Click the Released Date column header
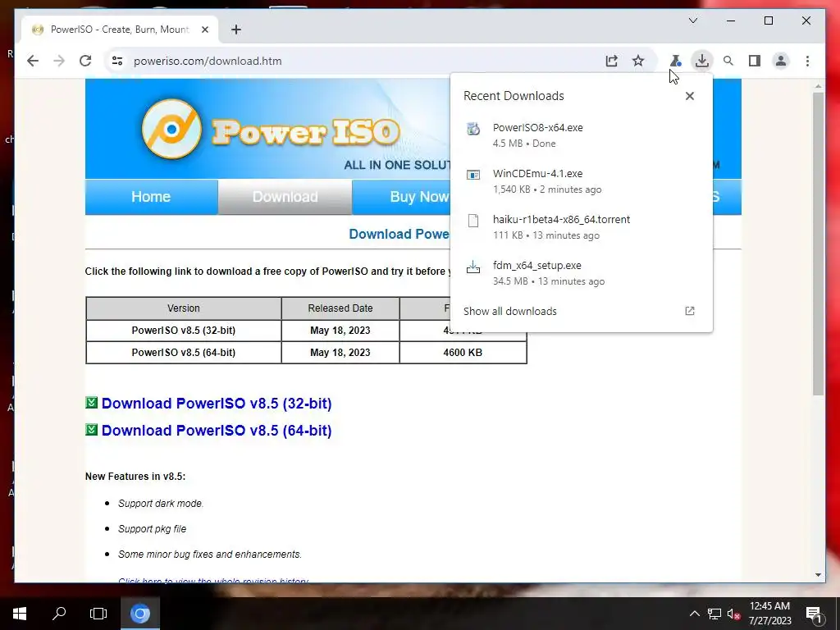Screen dimensions: 840x630 click(x=340, y=308)
